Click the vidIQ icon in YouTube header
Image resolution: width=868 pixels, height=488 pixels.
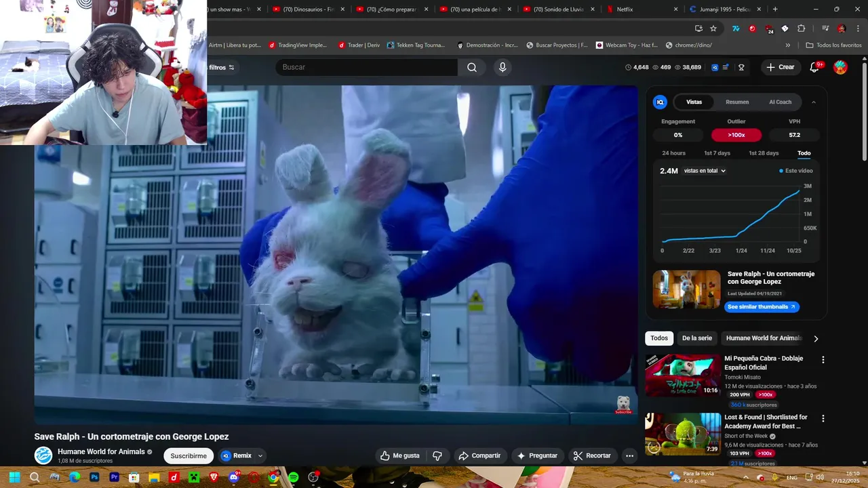tap(715, 67)
